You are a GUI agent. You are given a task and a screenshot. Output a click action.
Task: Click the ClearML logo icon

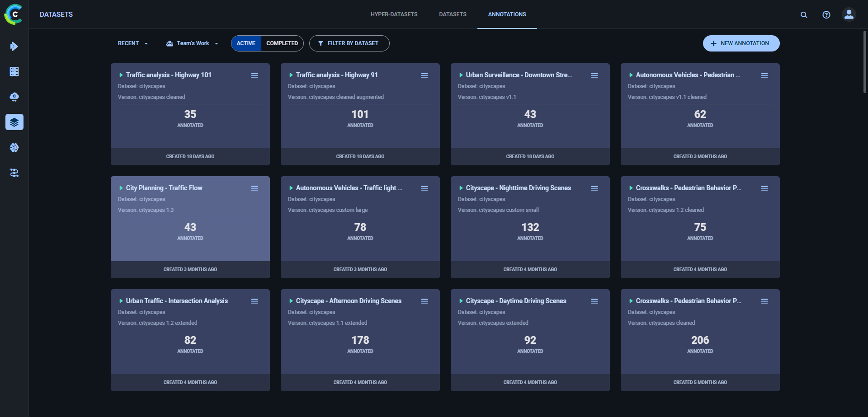pyautogui.click(x=14, y=14)
